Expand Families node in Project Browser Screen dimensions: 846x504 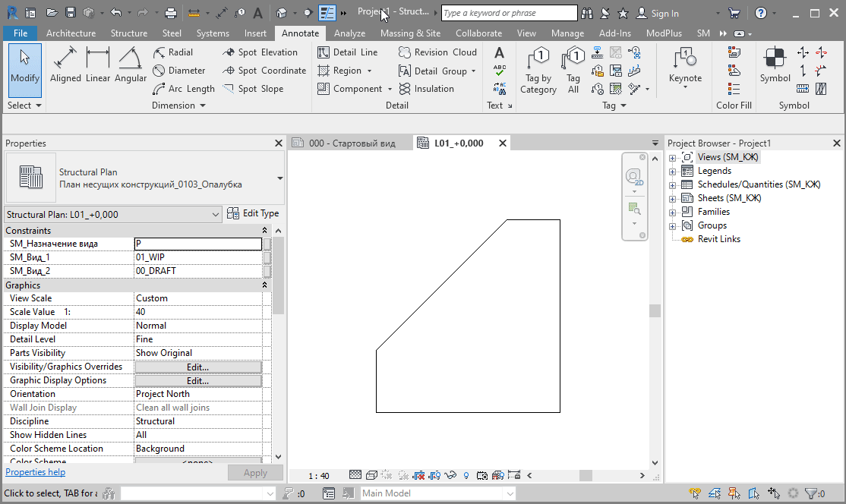click(672, 213)
